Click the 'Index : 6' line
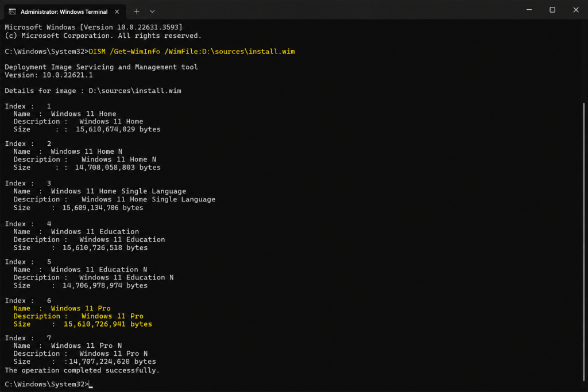The image size is (588, 392). pyautogui.click(x=28, y=301)
